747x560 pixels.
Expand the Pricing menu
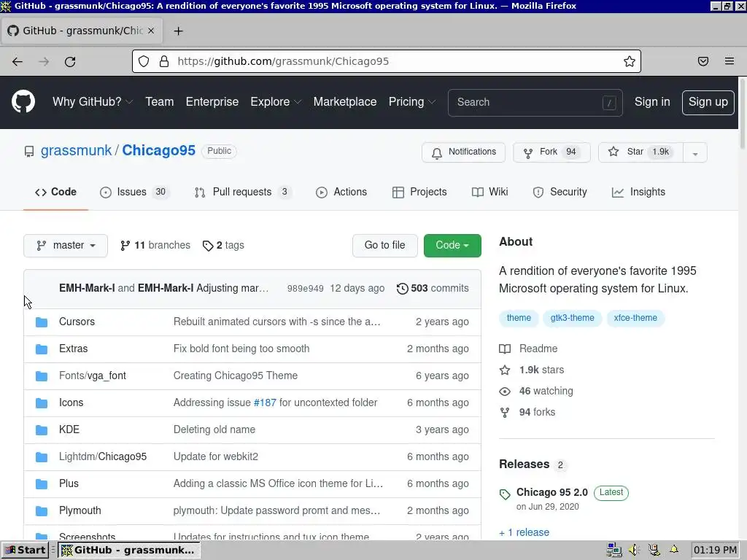(x=412, y=102)
